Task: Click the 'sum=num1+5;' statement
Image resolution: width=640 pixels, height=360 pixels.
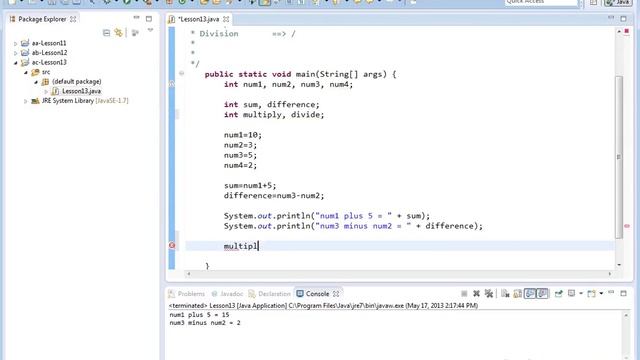Action: (x=250, y=185)
